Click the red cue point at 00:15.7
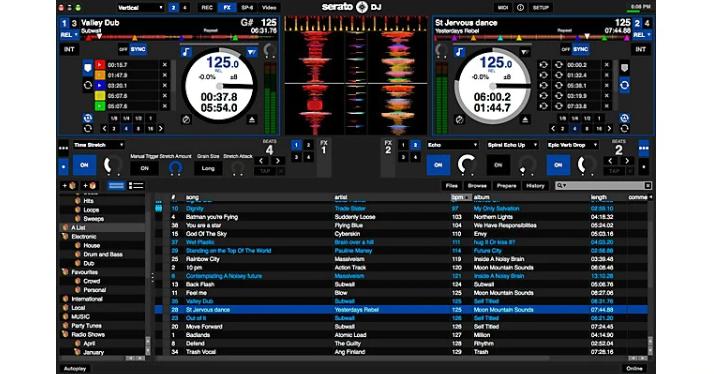714x374 pixels. tap(100, 65)
